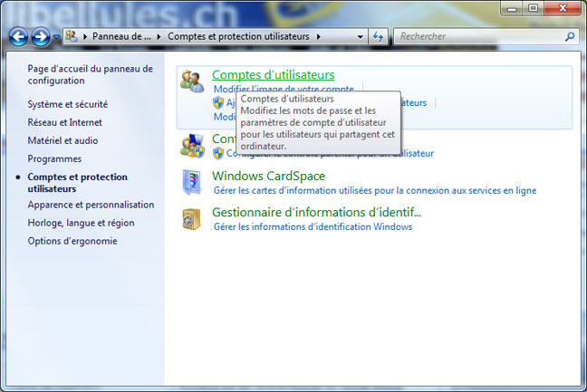This screenshot has width=587, height=392.
Task: Click the Windows CardSpace icon
Action: 192,183
